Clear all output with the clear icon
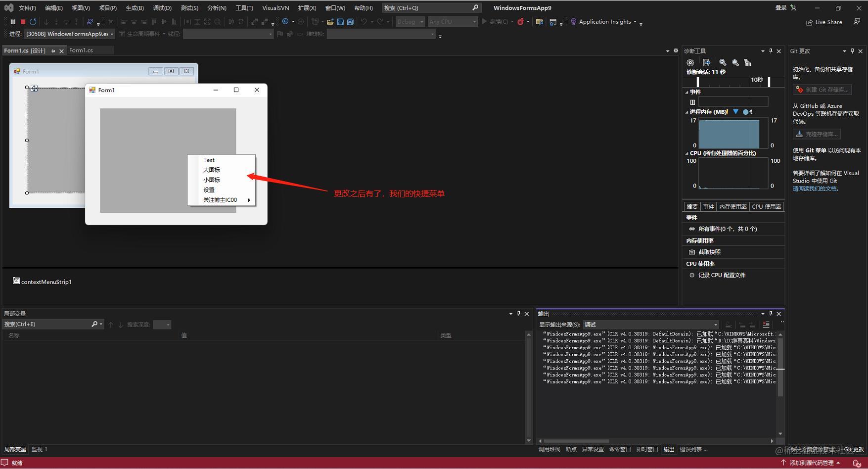This screenshot has height=469, width=868. pos(766,325)
